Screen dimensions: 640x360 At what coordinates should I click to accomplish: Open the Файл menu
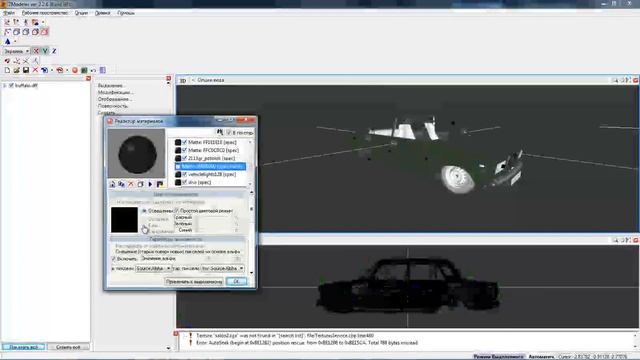[9, 13]
